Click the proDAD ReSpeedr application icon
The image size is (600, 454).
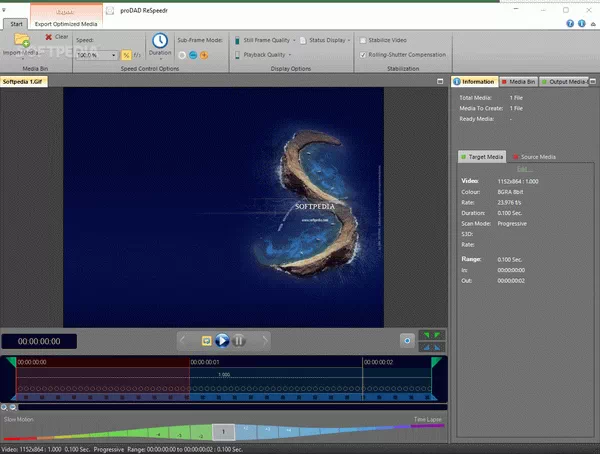pos(110,11)
